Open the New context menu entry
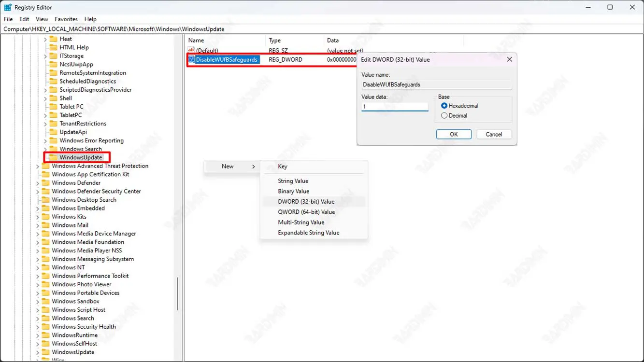644x362 pixels. (232, 167)
